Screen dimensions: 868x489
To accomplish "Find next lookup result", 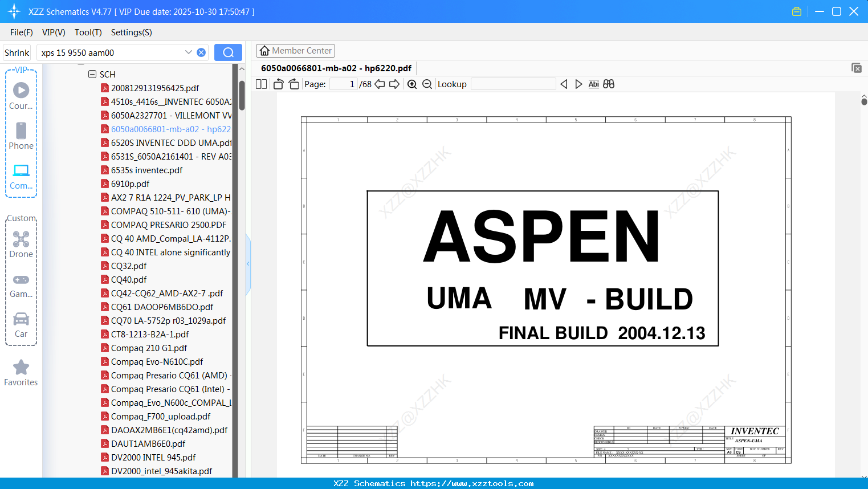I will point(578,84).
